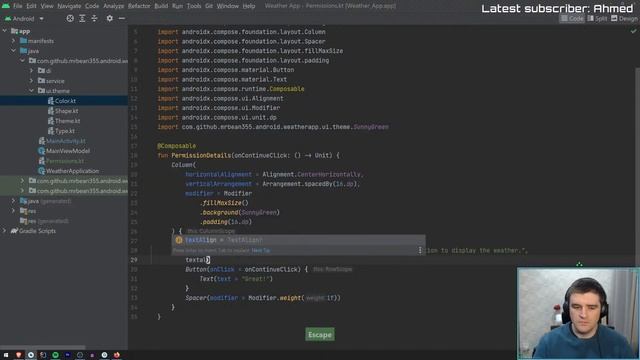The height and width of the screenshot is (360, 640).
Task: Click the Next Tip link in completion popup
Action: click(x=261, y=250)
